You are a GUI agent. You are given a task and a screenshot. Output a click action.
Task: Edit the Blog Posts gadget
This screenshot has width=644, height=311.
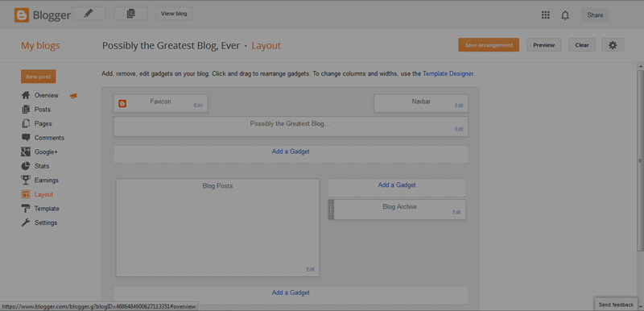[310, 269]
